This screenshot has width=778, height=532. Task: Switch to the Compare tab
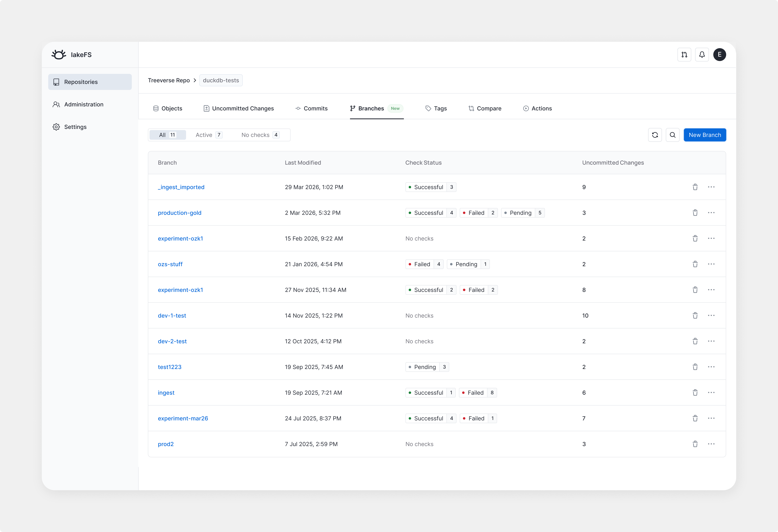click(485, 108)
